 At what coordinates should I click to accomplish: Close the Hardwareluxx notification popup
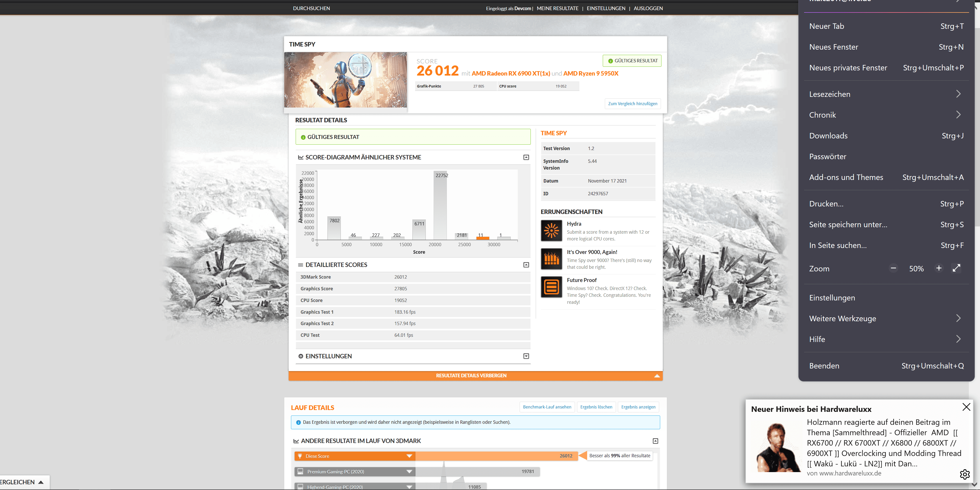(966, 407)
